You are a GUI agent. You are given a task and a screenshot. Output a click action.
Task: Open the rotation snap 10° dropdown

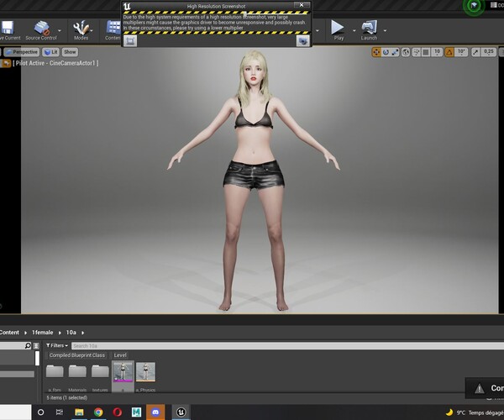pos(461,52)
